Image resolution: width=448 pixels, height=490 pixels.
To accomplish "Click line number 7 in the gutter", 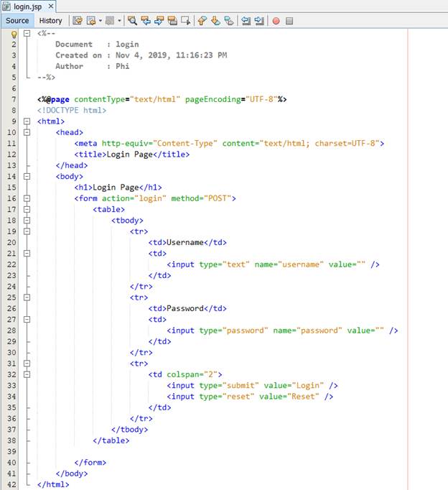I will [x=14, y=99].
